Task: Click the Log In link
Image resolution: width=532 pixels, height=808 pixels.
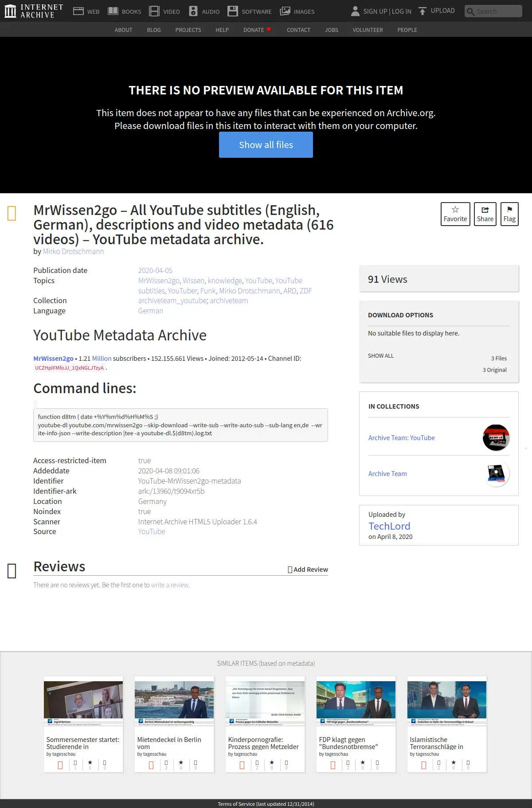Action: 402,11
